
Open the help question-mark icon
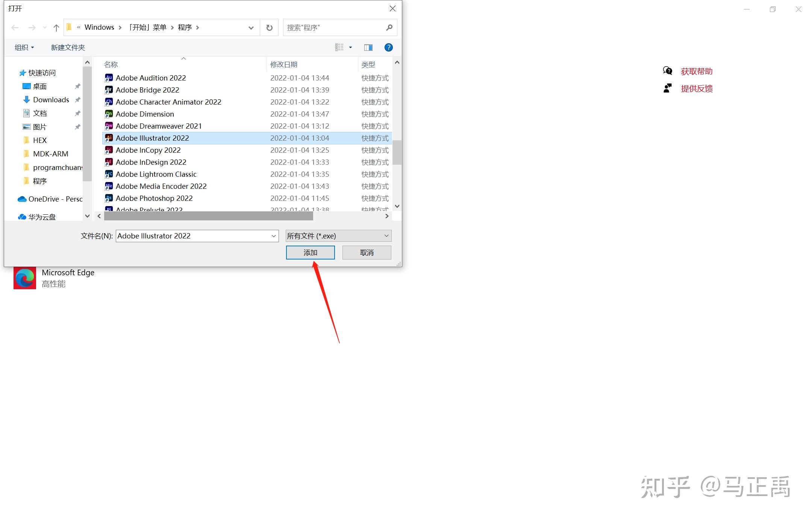pyautogui.click(x=388, y=47)
